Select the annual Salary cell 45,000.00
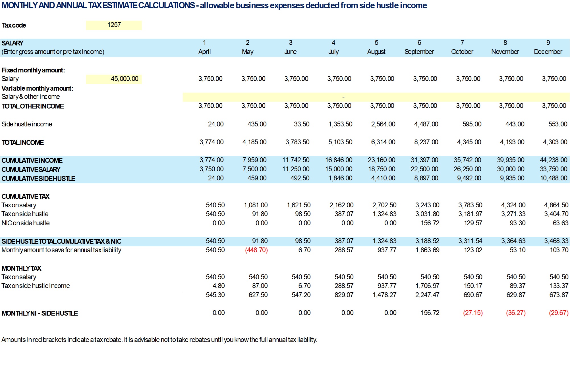Image resolution: width=570 pixels, height=392 pixels. [114, 79]
